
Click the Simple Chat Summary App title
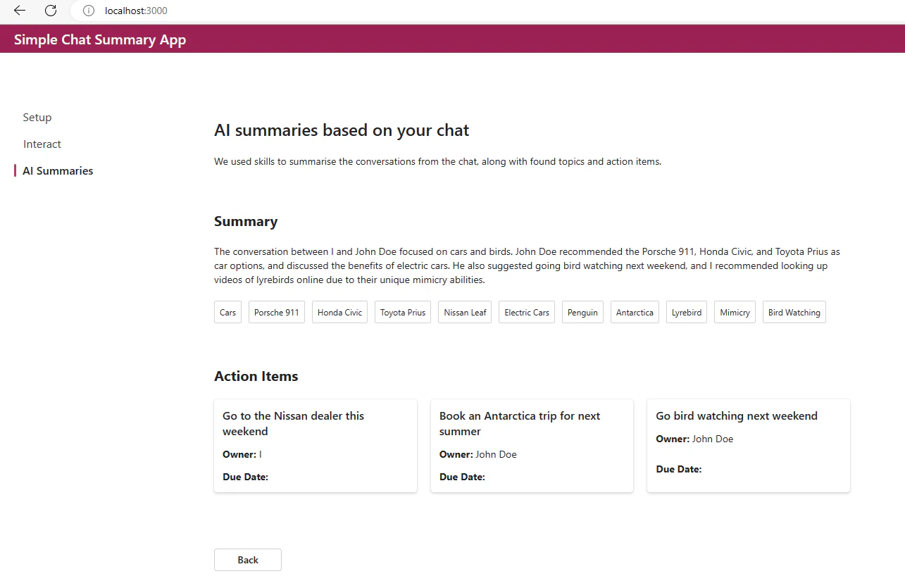pyautogui.click(x=100, y=39)
